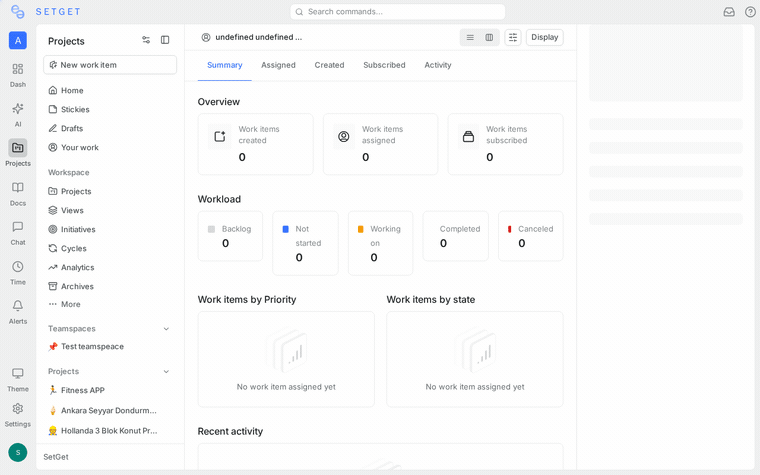Open Stickies in sidebar

(x=110, y=110)
